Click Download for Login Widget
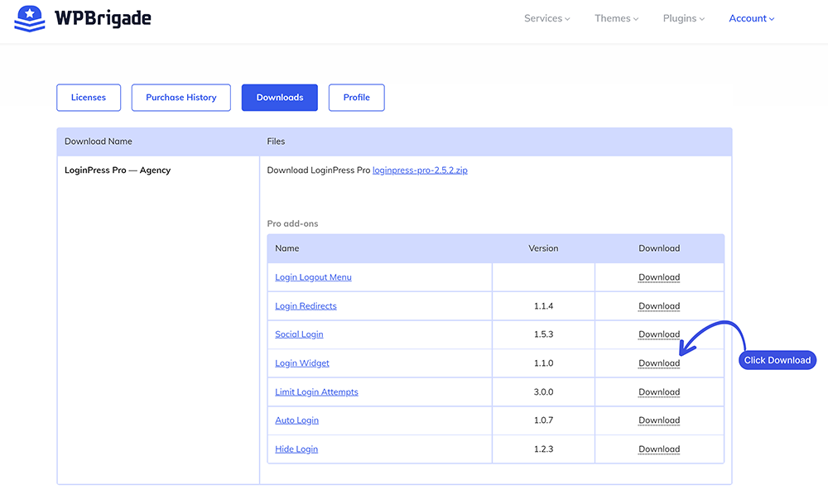Viewport: 828px width, 504px height. click(x=659, y=363)
